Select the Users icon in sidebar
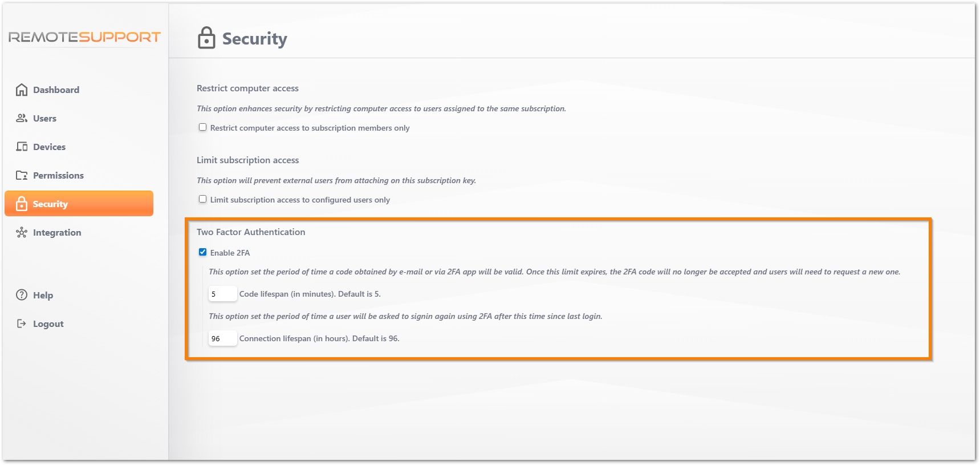Screen dimensions: 980x465 pos(21,118)
